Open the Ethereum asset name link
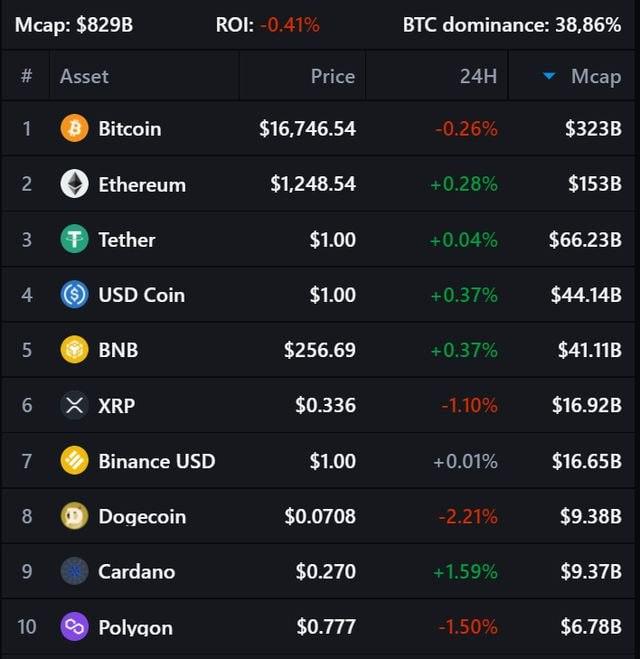 point(142,184)
